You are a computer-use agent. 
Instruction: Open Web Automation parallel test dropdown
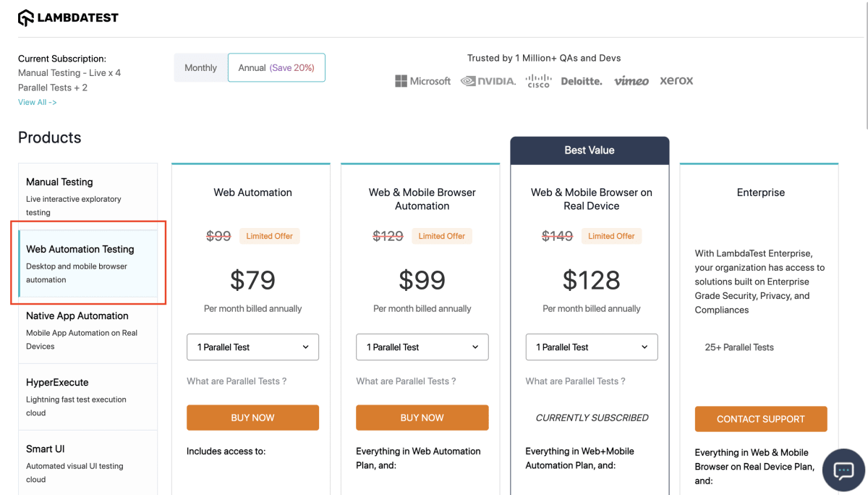[252, 347]
